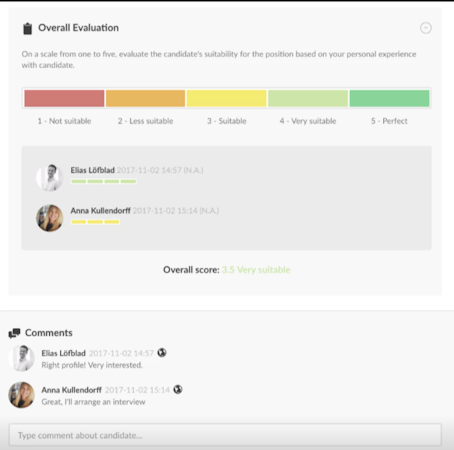The height and width of the screenshot is (450, 454).
Task: Open Anna Kullendorff's name in evaluations
Action: [x=100, y=211]
